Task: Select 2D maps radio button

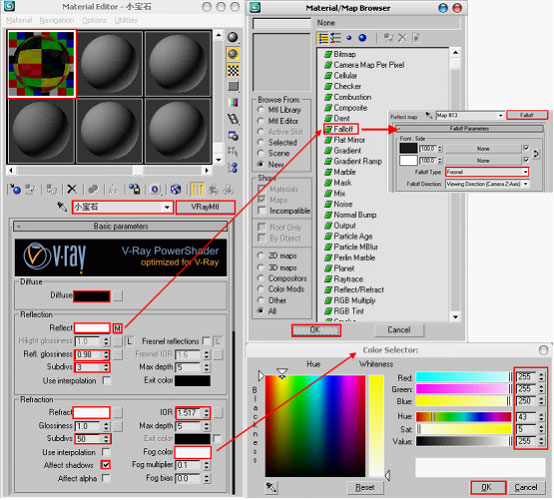Action: 260,255
